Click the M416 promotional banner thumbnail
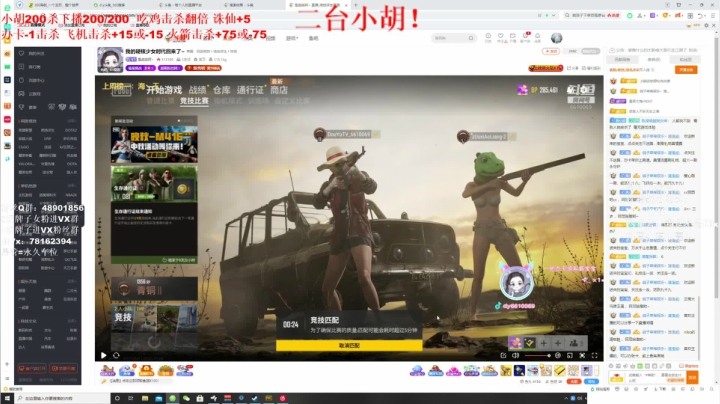Image resolution: width=720 pixels, height=404 pixels. pyautogui.click(x=154, y=144)
